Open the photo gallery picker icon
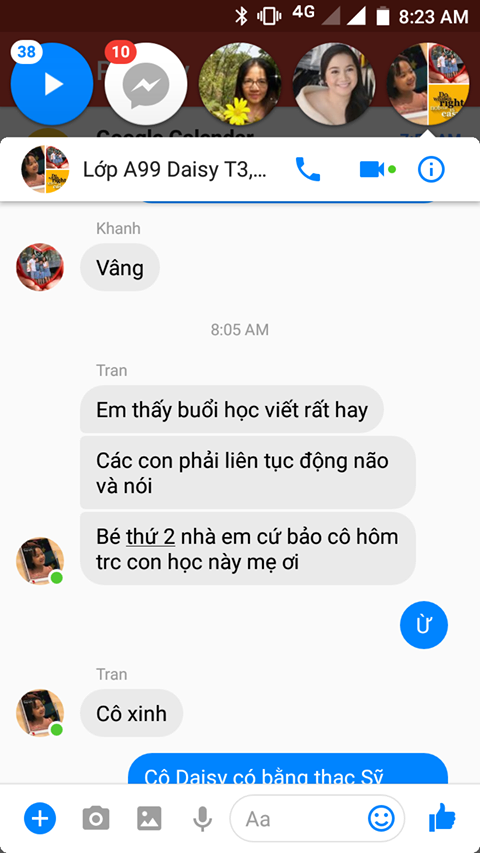This screenshot has width=480, height=853. 149,818
